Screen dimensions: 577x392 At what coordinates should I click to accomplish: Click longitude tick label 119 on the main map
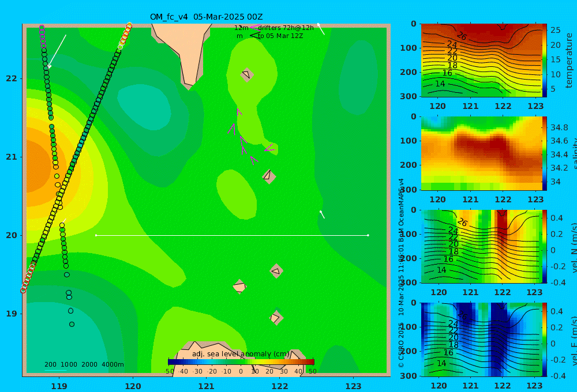pos(59,386)
